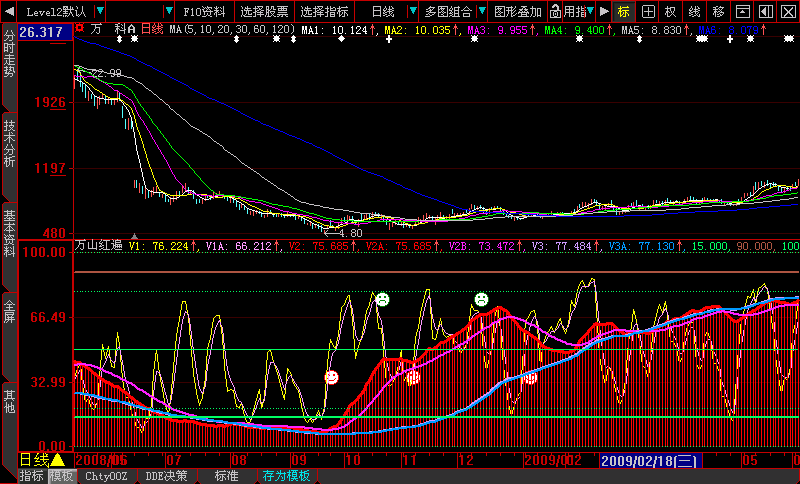The height and width of the screenshot is (484, 800).
Task: Click 存为模板 to save the template
Action: pyautogui.click(x=286, y=476)
